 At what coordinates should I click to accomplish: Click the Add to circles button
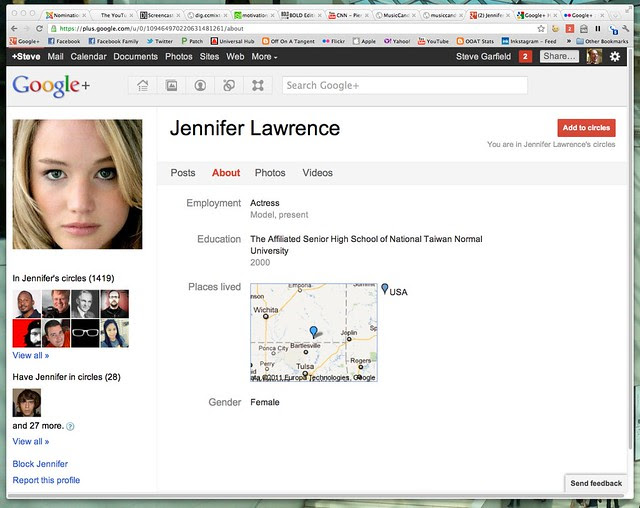(586, 128)
